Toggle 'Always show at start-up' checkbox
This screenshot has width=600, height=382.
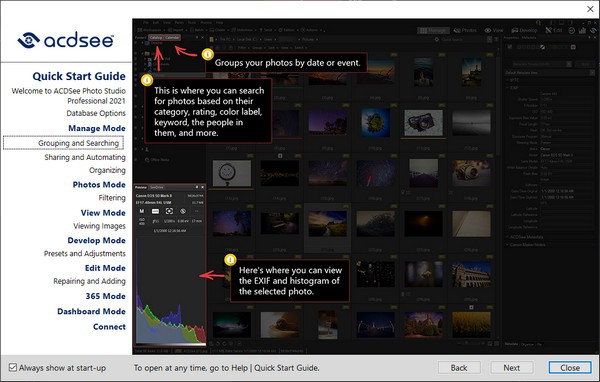coord(13,367)
